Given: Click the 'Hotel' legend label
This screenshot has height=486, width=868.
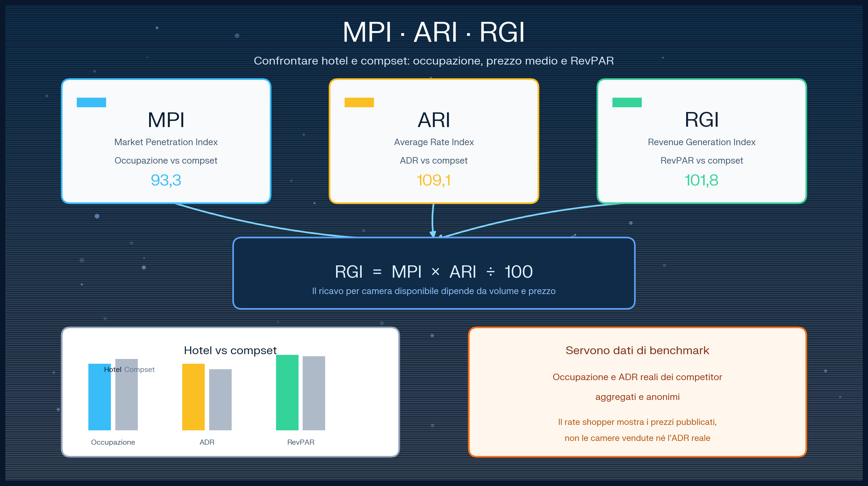Looking at the screenshot, I should 113,370.
